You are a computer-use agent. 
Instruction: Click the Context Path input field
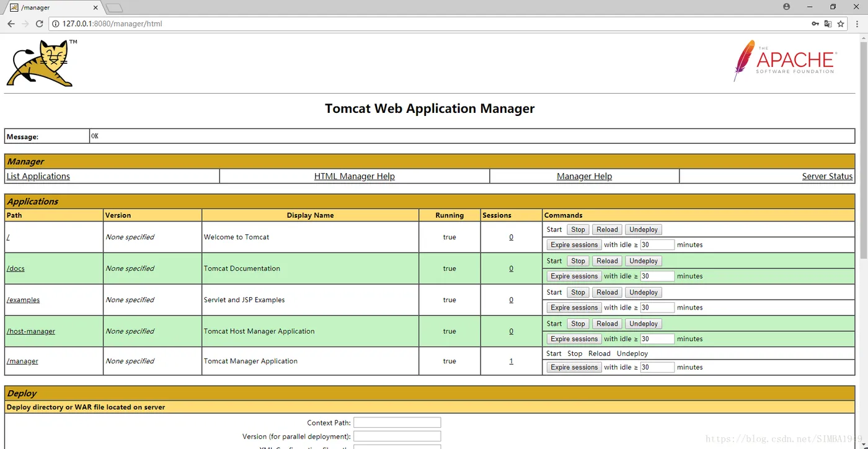[x=397, y=422]
